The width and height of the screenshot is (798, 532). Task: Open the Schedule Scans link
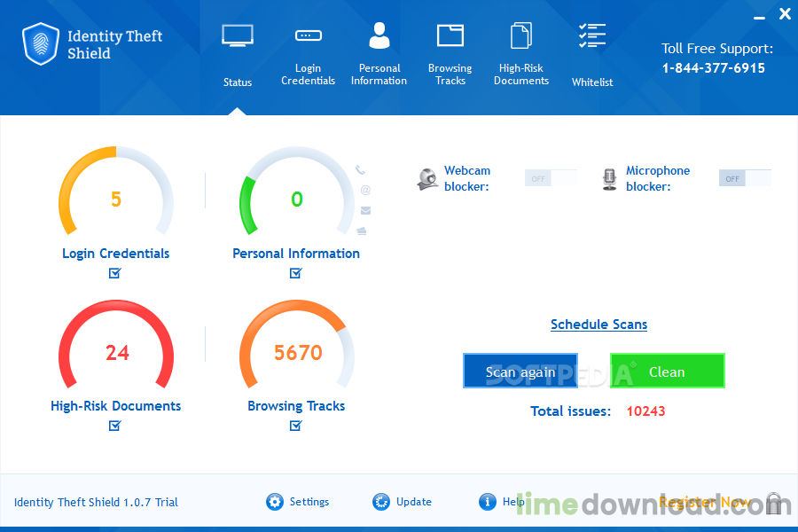point(598,325)
